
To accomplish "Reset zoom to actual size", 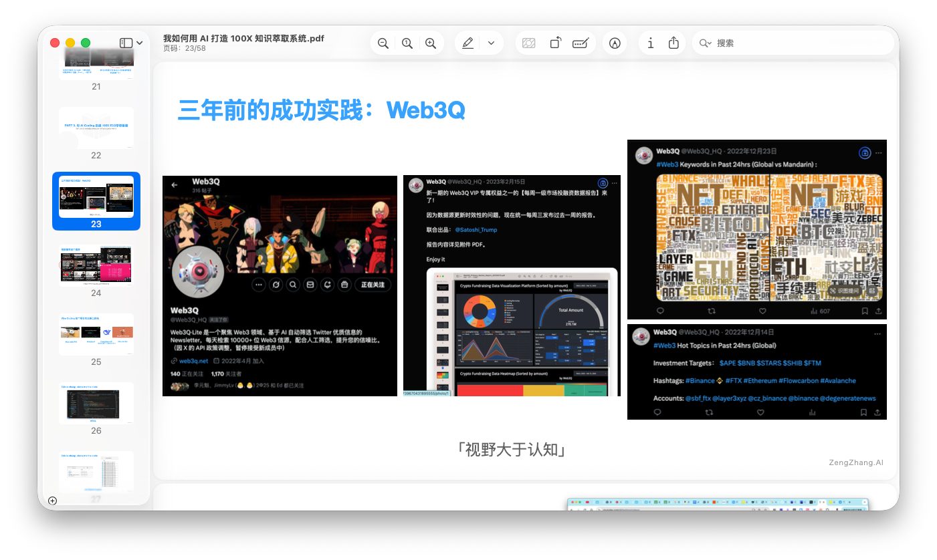I will tap(407, 43).
